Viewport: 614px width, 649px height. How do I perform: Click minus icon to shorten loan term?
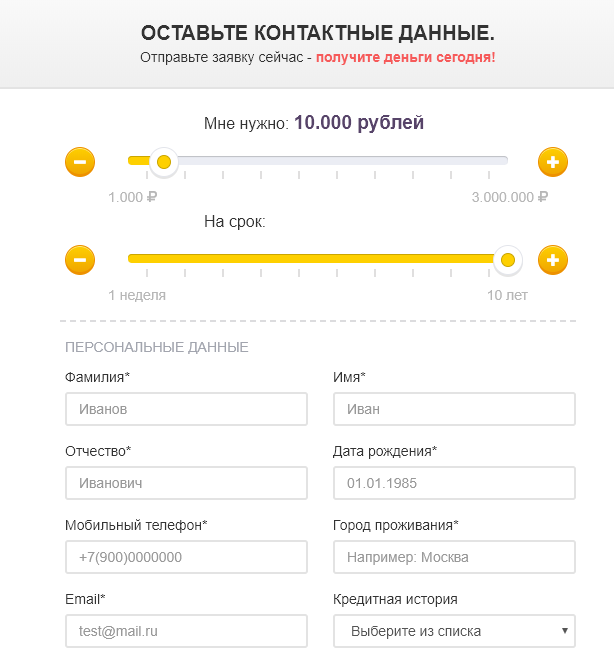(x=80, y=260)
